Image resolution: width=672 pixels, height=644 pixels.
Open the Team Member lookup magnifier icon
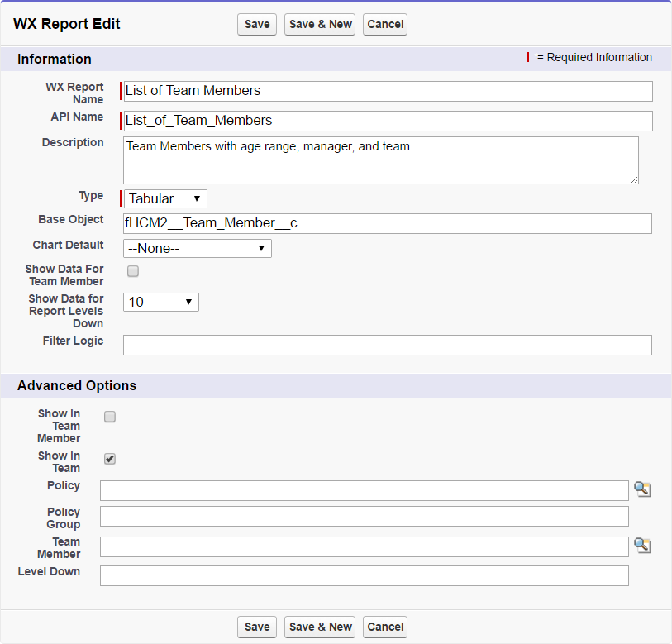642,546
